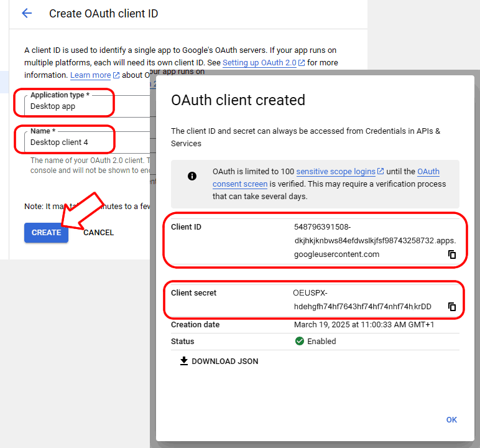Click the Status label
The image size is (480, 448).
tap(182, 342)
